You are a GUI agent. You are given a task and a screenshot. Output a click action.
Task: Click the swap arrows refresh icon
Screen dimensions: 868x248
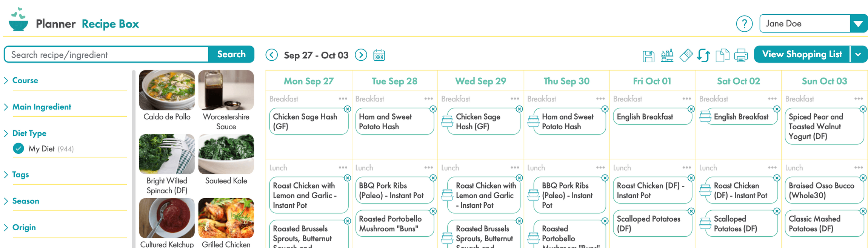(703, 55)
